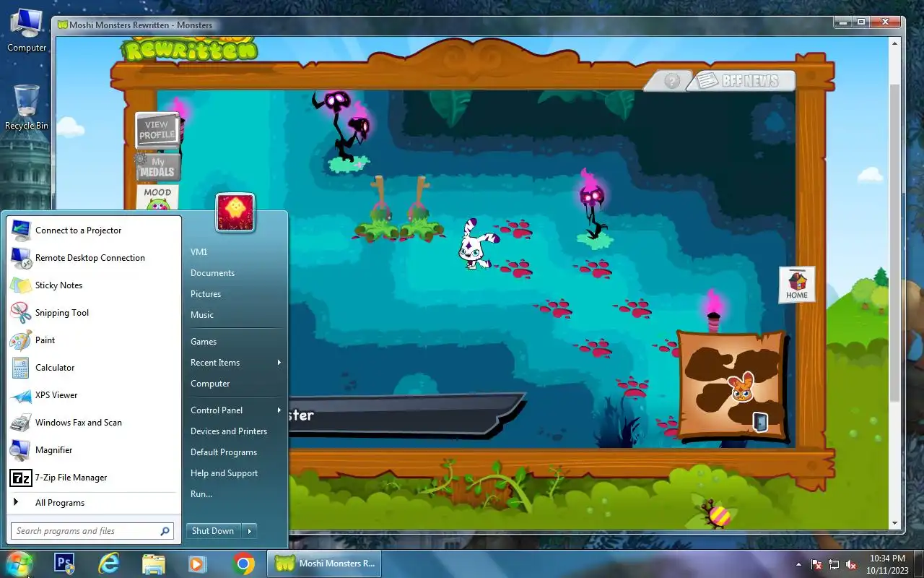Screen dimensions: 924x578
Task: Open Recycle Bin desktop icon
Action: [x=27, y=107]
